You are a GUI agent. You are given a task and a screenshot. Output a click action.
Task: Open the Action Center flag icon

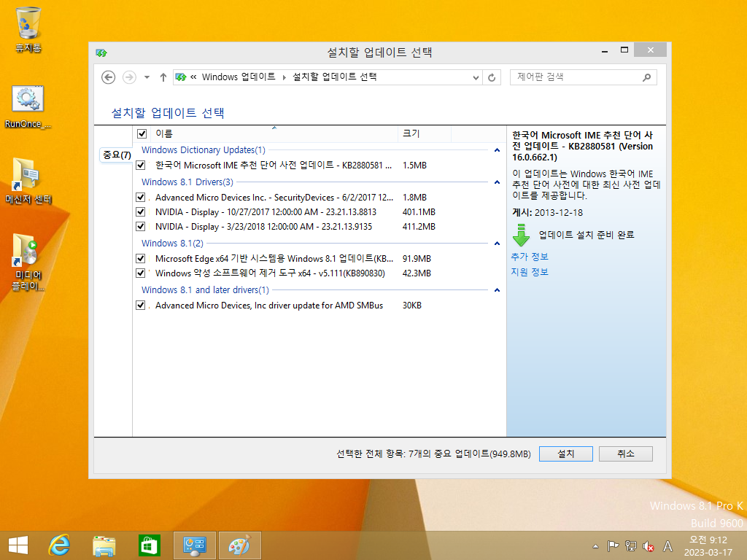613,546
